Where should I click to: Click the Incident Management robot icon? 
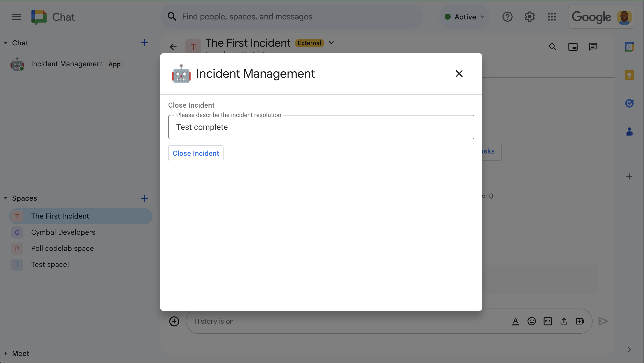tap(181, 74)
